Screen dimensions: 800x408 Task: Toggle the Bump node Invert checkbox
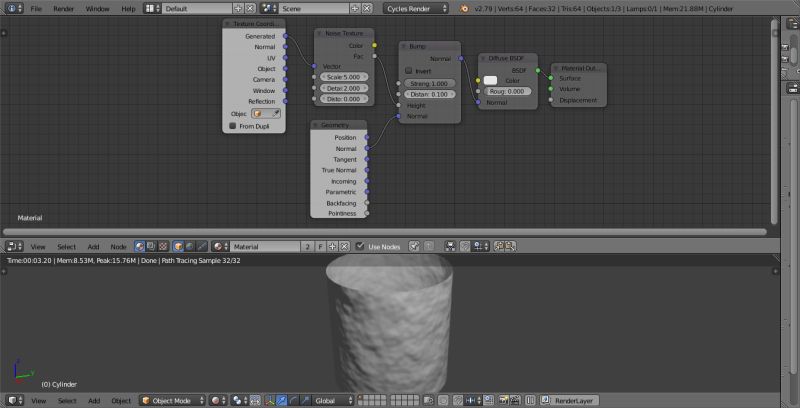tap(409, 71)
